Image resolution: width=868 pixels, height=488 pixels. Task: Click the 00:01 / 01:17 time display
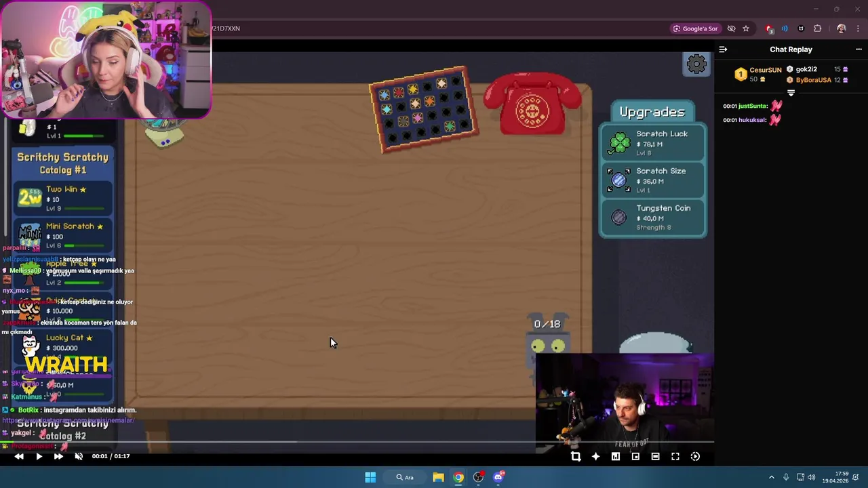click(x=111, y=456)
